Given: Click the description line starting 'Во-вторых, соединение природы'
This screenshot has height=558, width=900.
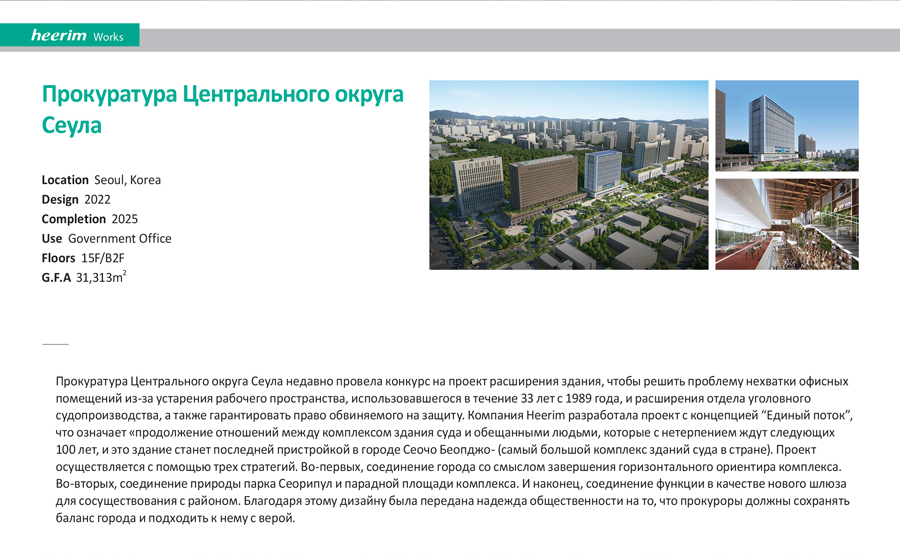Looking at the screenshot, I should pos(451,483).
